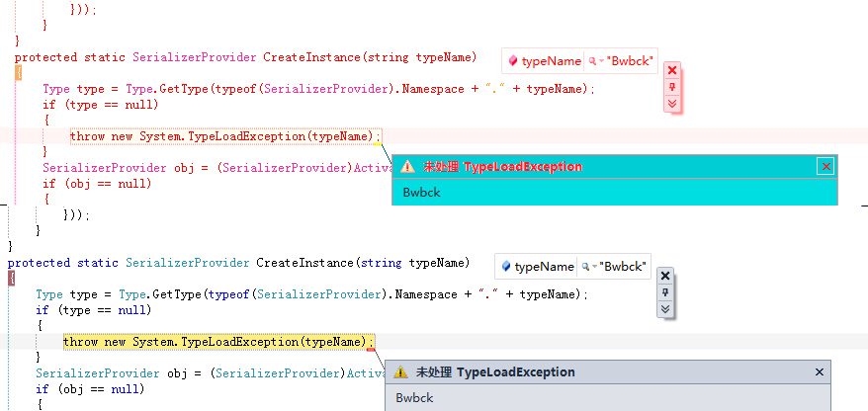
Task: Click CreateInstance in the red protected static line
Action: tap(311, 57)
